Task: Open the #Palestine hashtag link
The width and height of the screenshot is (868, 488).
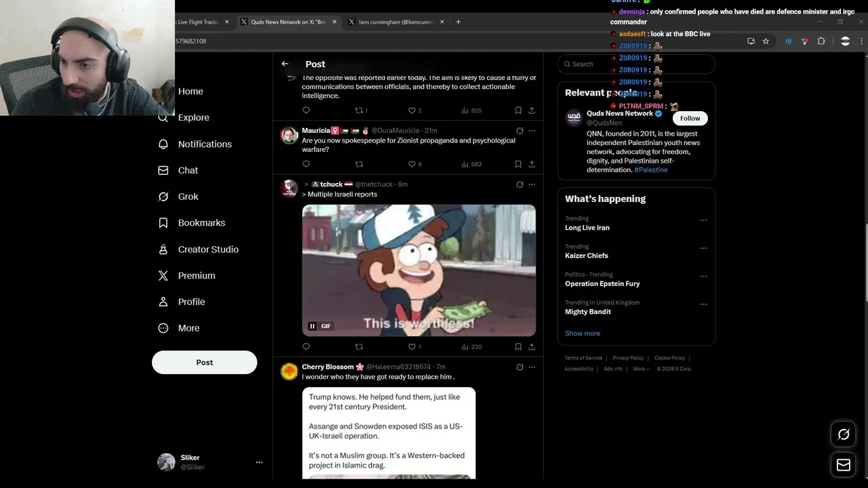Action: 651,170
